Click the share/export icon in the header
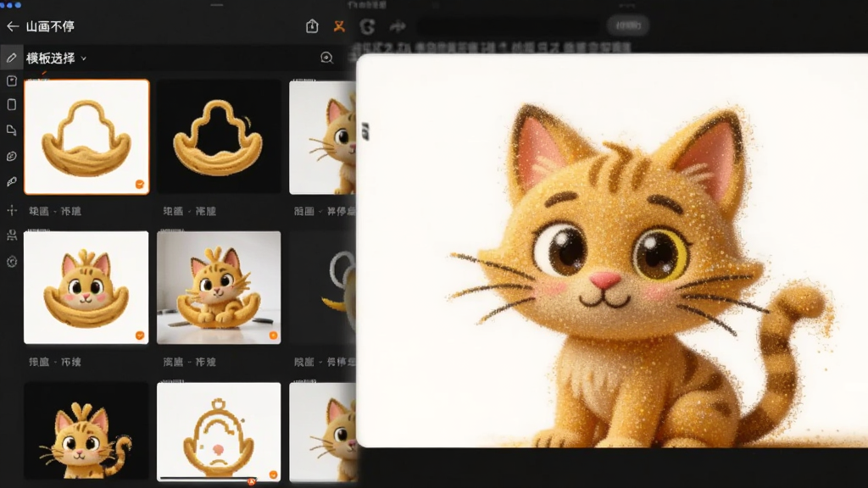The height and width of the screenshot is (488, 868). click(312, 26)
